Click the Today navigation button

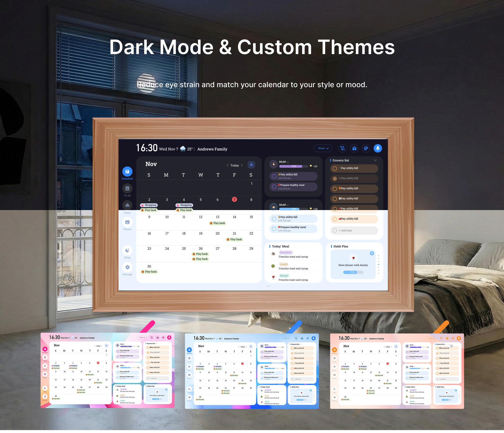pos(234,165)
